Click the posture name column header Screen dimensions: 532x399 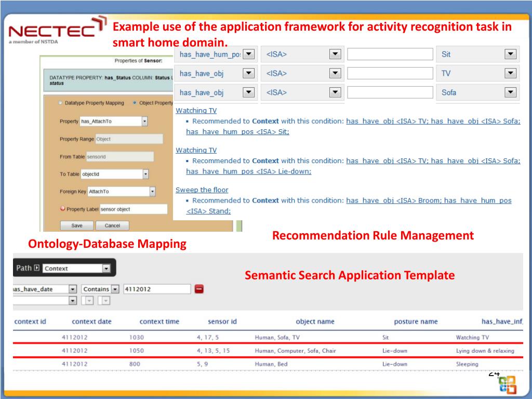(x=416, y=322)
